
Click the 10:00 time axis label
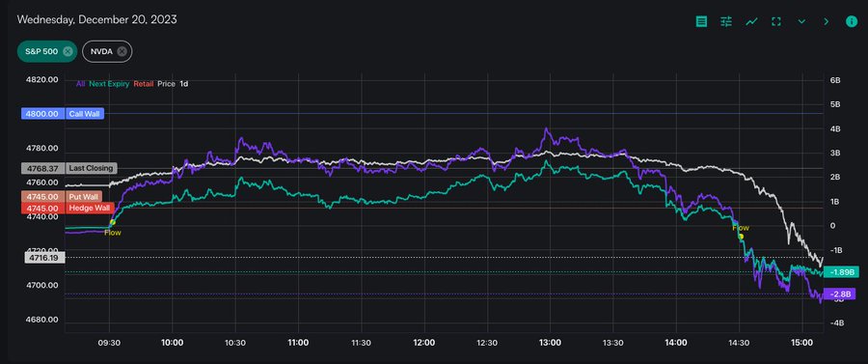click(x=173, y=343)
